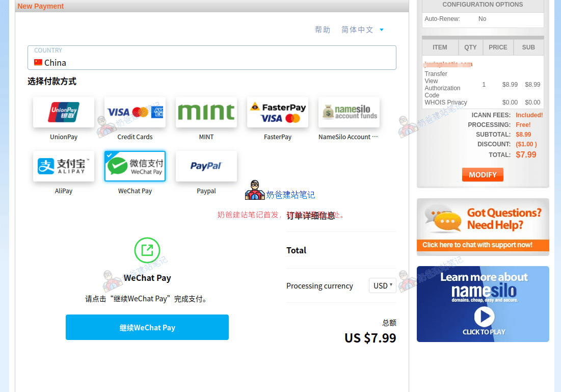The height and width of the screenshot is (392, 561).
Task: Click the China flag icon
Action: click(38, 63)
